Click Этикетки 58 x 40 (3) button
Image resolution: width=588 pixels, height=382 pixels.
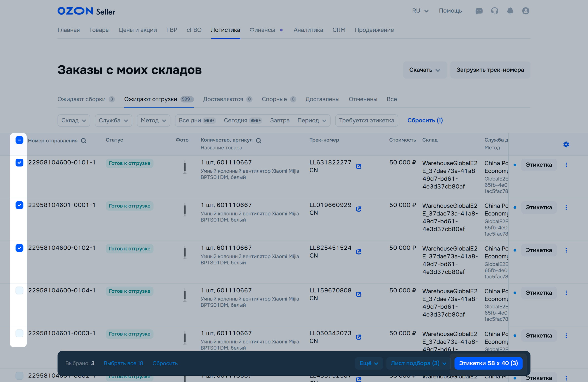point(488,363)
